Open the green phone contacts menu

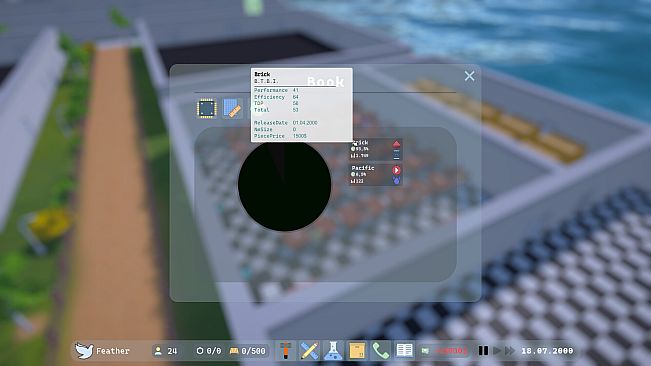[x=381, y=351]
